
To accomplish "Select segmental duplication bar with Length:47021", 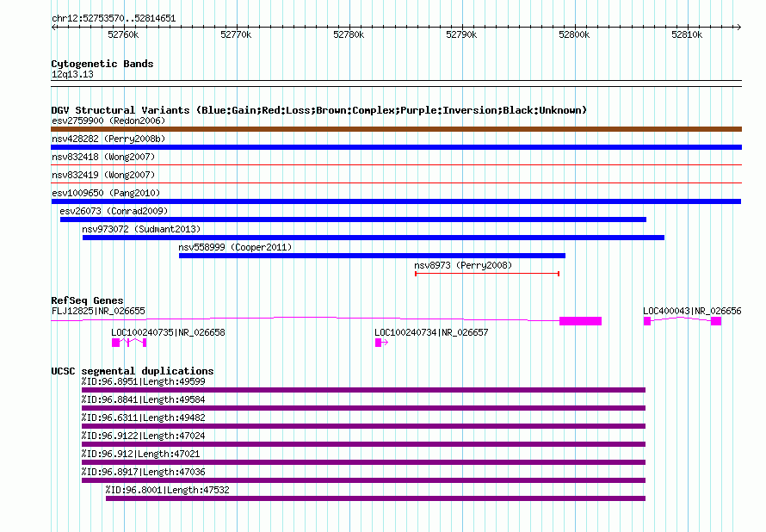I will [363, 462].
